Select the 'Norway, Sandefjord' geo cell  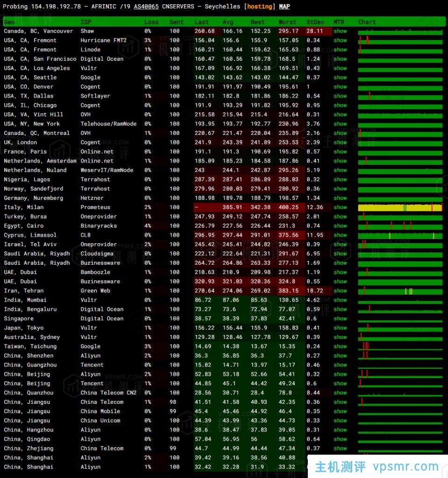point(33,189)
